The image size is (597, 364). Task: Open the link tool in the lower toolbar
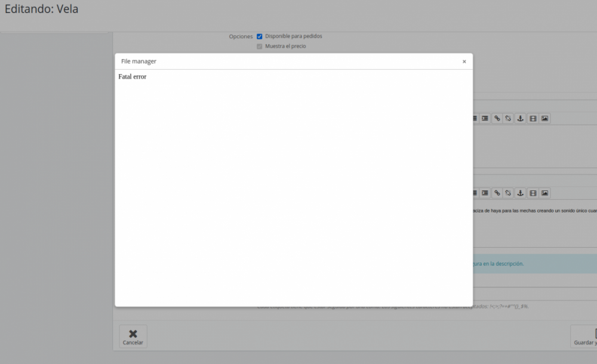(x=497, y=193)
